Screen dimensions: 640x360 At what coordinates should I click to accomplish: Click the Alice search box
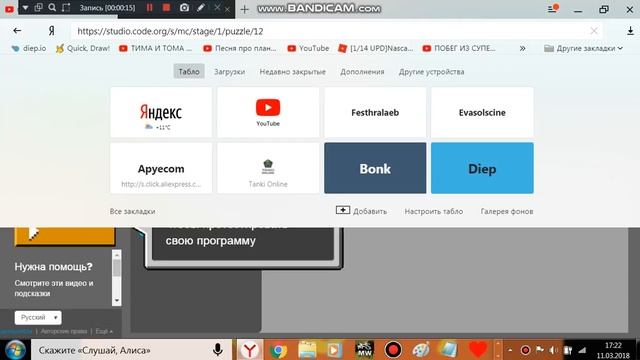tap(131, 350)
